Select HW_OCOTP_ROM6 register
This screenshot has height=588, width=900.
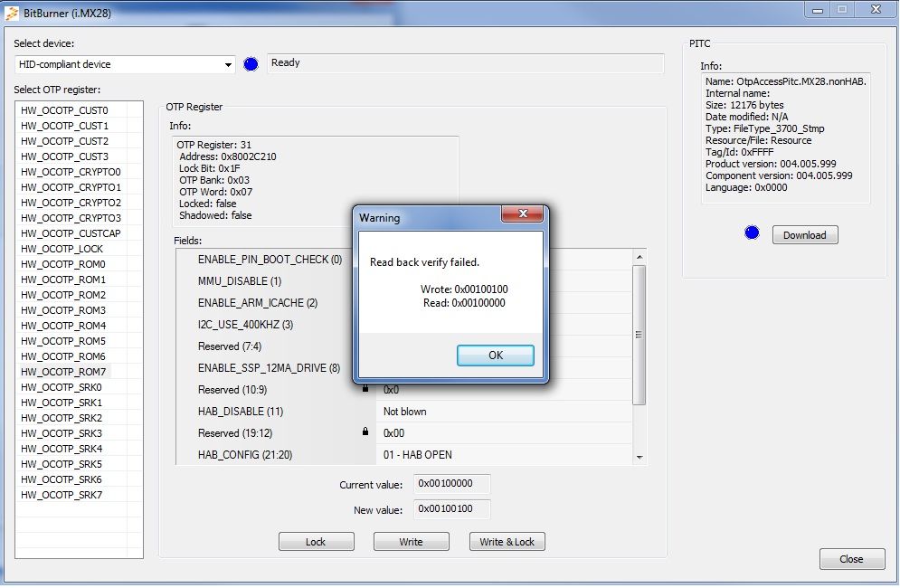tap(63, 356)
